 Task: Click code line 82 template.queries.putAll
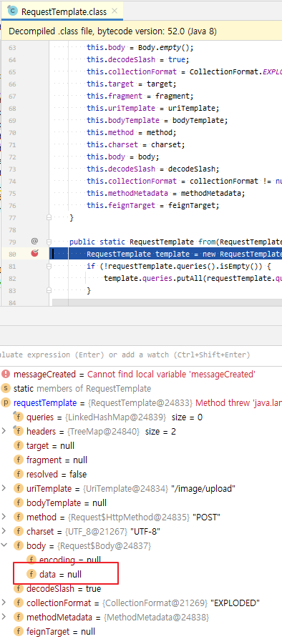tap(193, 278)
